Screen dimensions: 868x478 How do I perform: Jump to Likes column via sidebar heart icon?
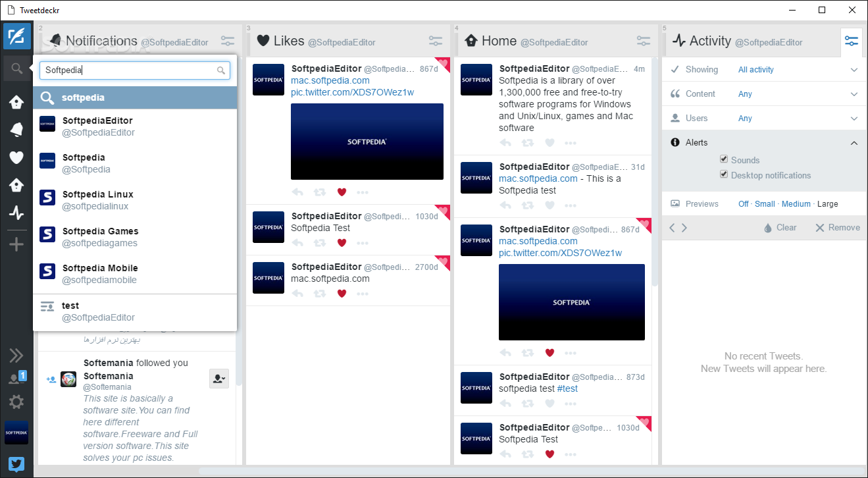point(16,157)
